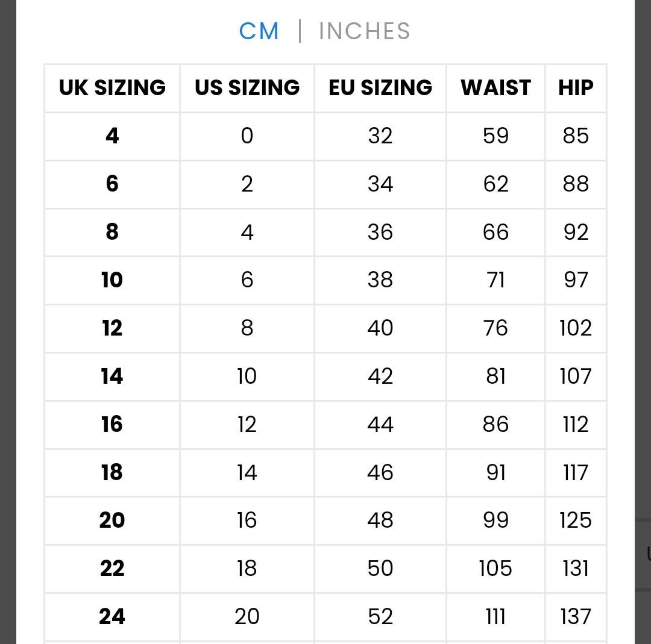
Task: Select UK size 12 cell
Action: pyautogui.click(x=112, y=328)
